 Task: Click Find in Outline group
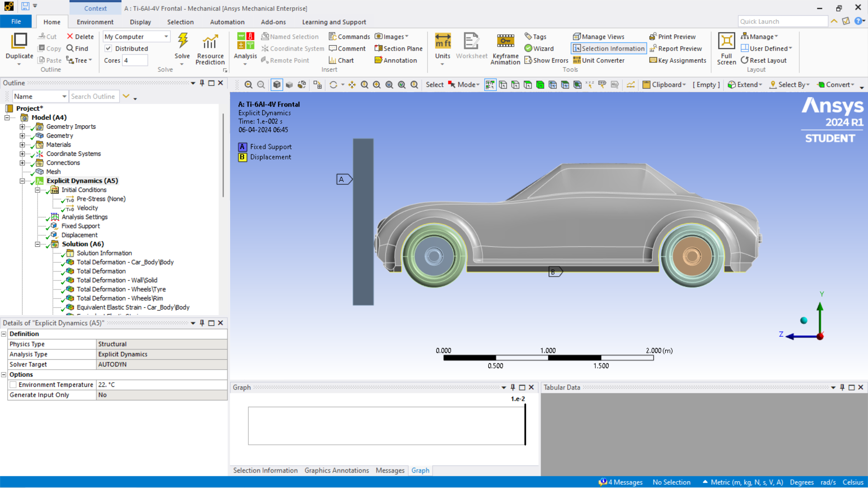[77, 48]
